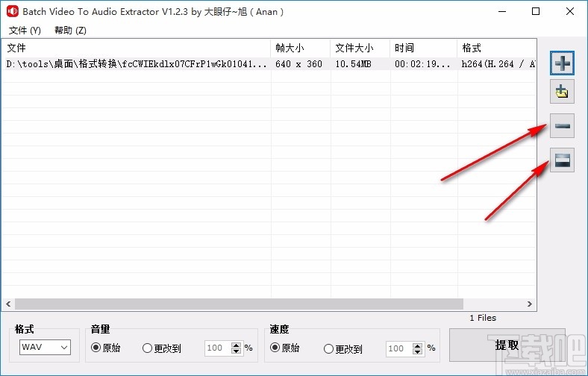The image size is (588, 376).
Task: Click the 提取 extract button
Action: click(507, 345)
